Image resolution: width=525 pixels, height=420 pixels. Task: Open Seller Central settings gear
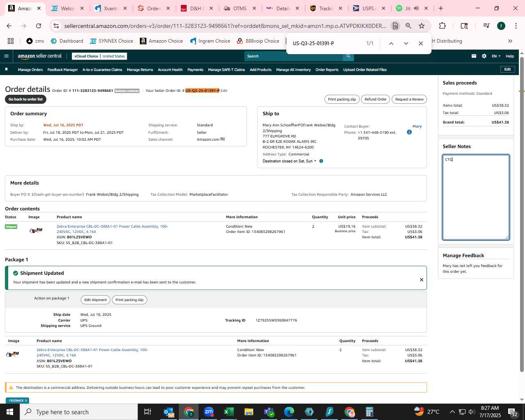click(x=484, y=56)
